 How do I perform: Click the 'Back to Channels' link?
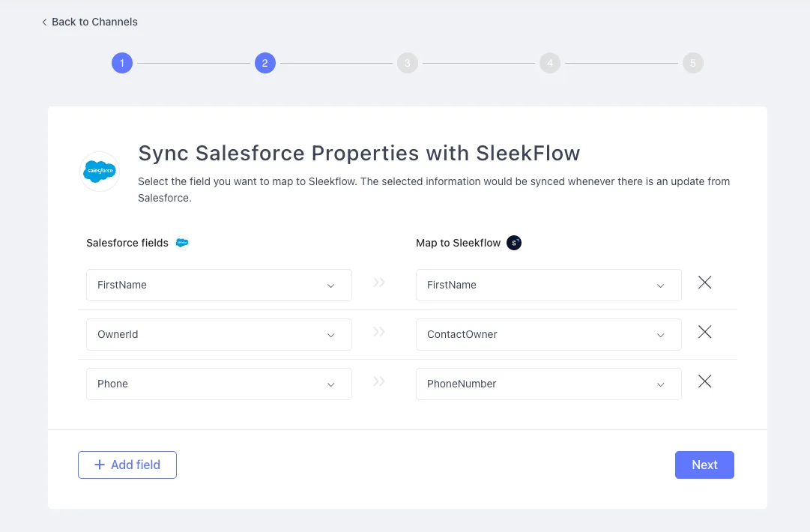point(94,22)
